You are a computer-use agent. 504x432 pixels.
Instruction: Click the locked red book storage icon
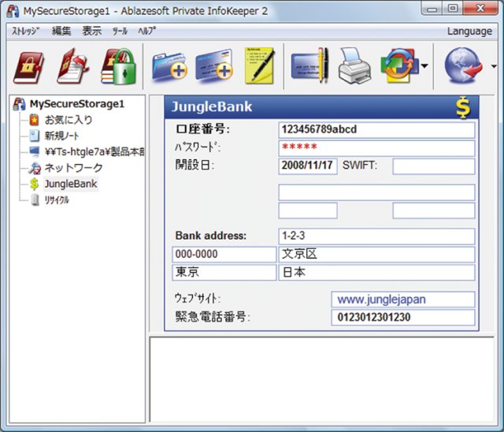[28, 67]
